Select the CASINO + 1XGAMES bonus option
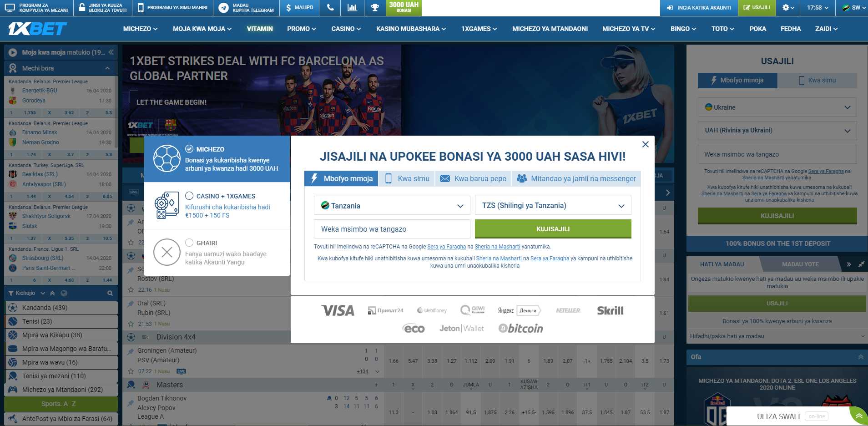This screenshot has width=868, height=426. click(x=190, y=196)
